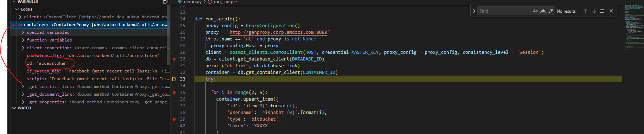Expand special variables node
This screenshot has width=644, height=134.
[23, 32]
